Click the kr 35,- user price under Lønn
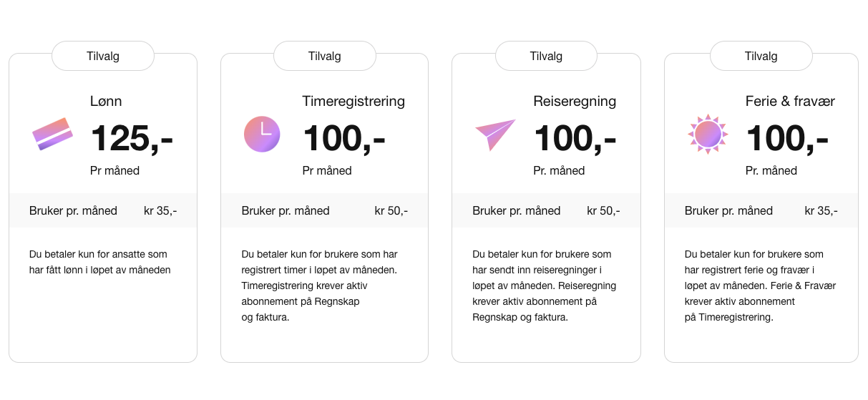 point(160,210)
